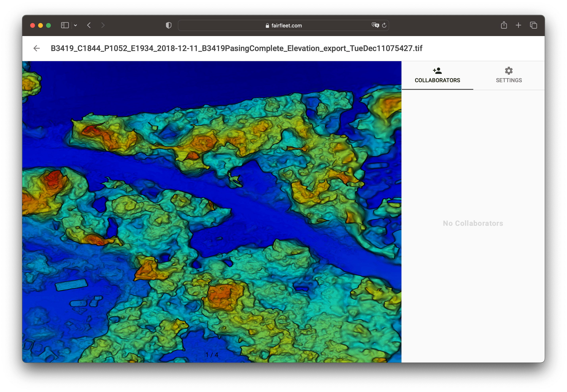Open the Safari share menu
The height and width of the screenshot is (392, 567).
[504, 25]
